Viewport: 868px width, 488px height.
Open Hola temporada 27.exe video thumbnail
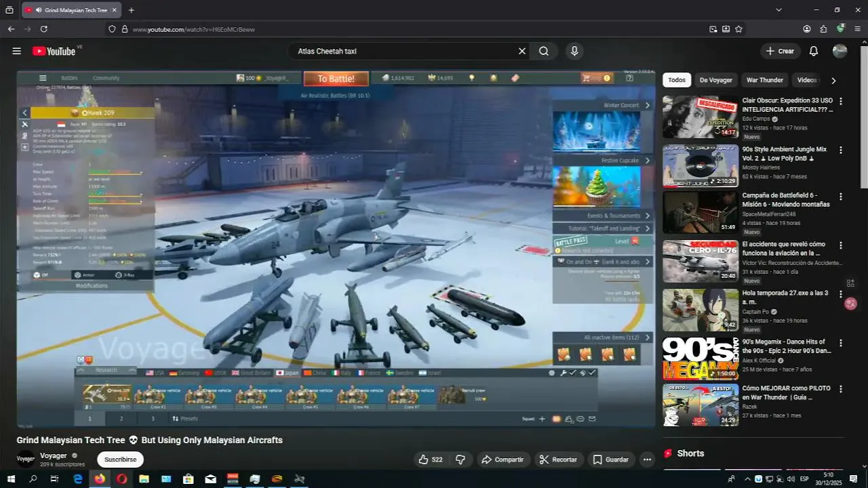point(701,310)
